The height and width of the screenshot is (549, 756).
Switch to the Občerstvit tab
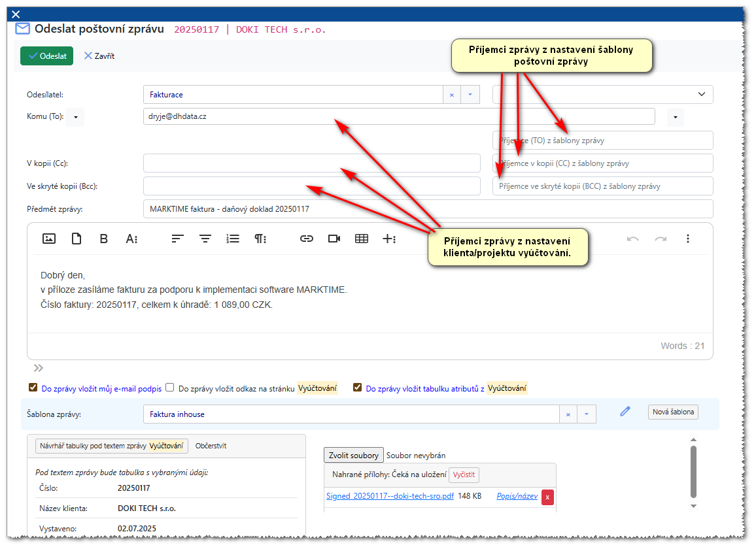211,446
